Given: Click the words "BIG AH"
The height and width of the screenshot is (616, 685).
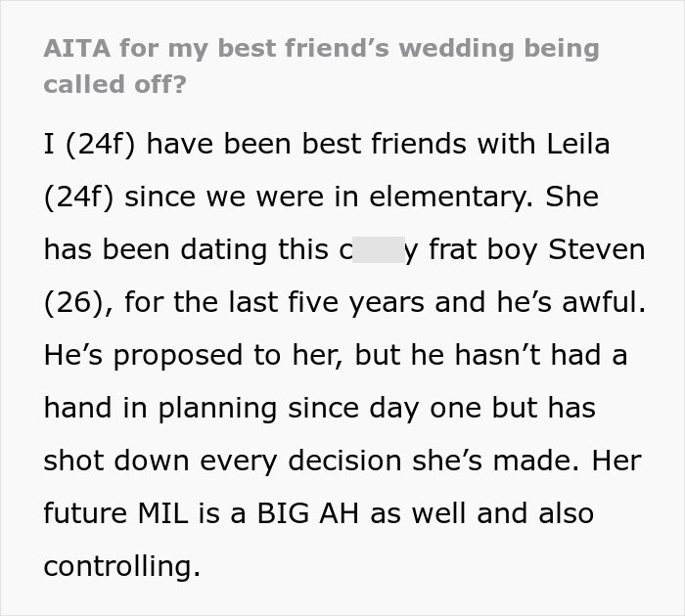Looking at the screenshot, I should pyautogui.click(x=308, y=513).
